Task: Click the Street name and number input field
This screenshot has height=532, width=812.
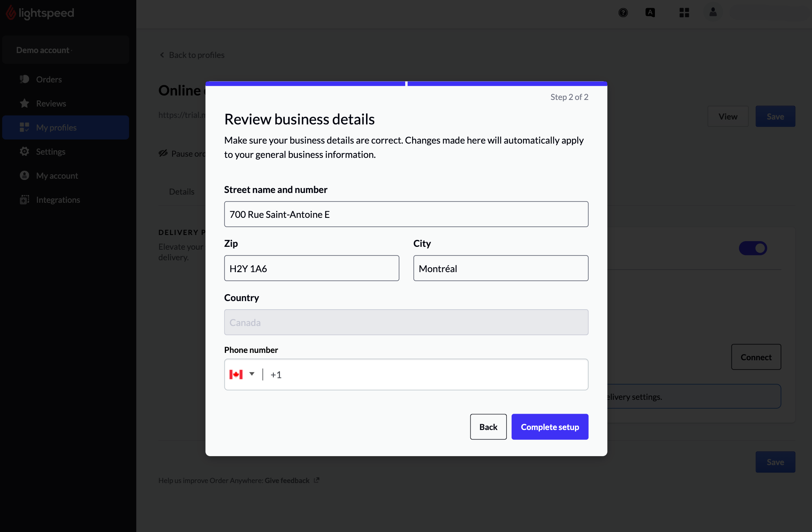Action: (x=406, y=214)
